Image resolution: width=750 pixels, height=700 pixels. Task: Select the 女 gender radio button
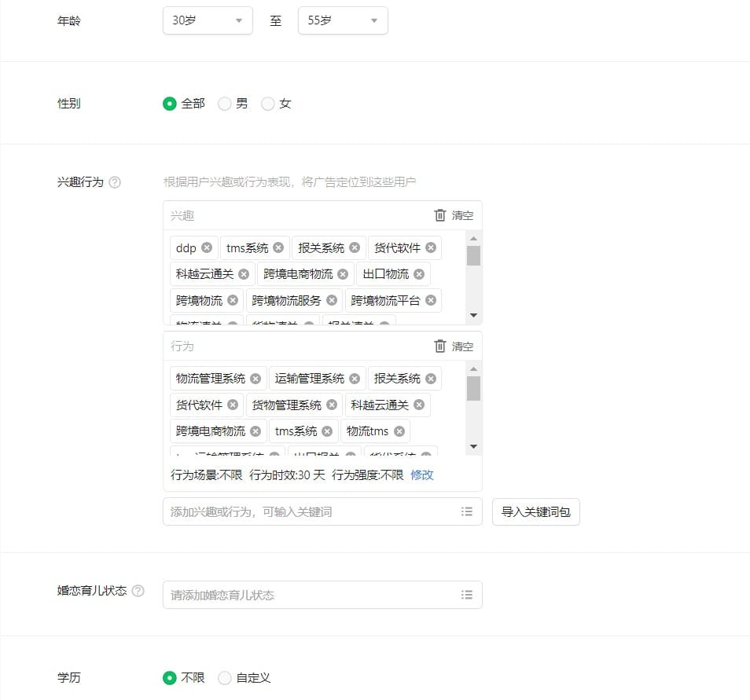click(268, 104)
